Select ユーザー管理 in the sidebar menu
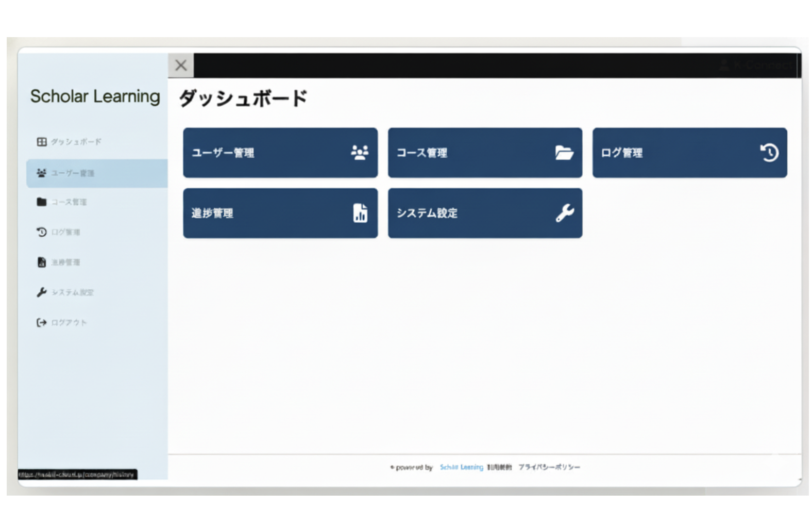This screenshot has width=812, height=525. (72, 173)
